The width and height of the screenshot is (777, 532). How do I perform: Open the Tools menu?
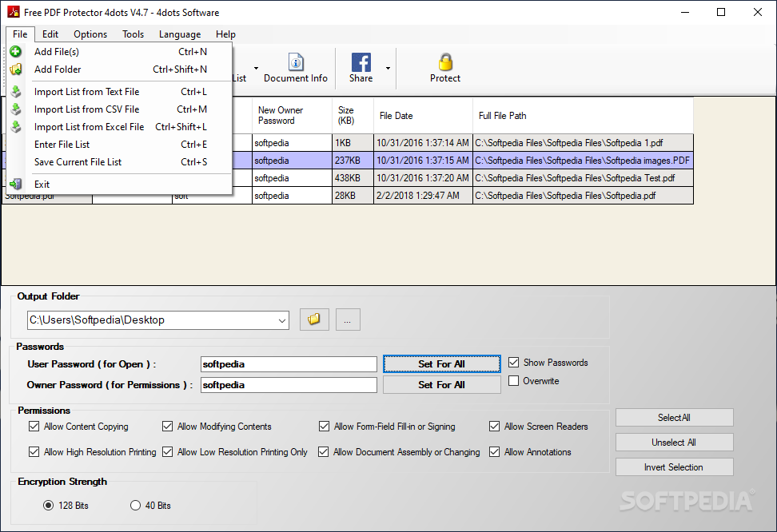click(x=133, y=34)
